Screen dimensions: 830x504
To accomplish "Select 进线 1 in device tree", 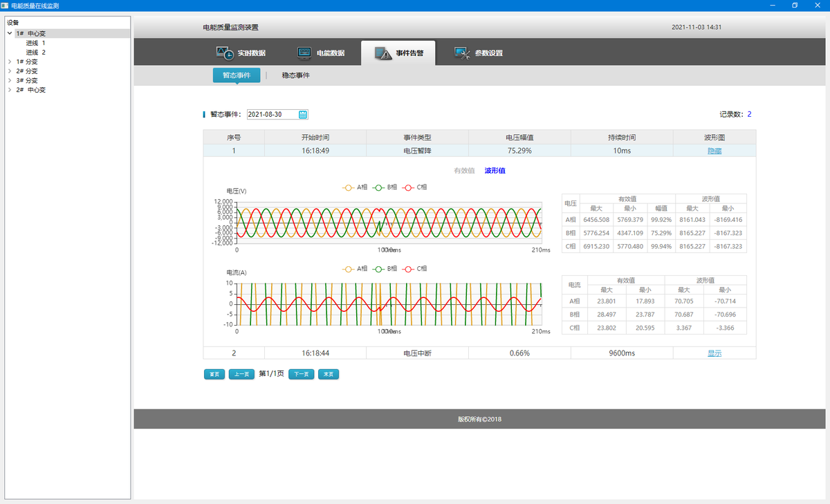I will point(36,43).
